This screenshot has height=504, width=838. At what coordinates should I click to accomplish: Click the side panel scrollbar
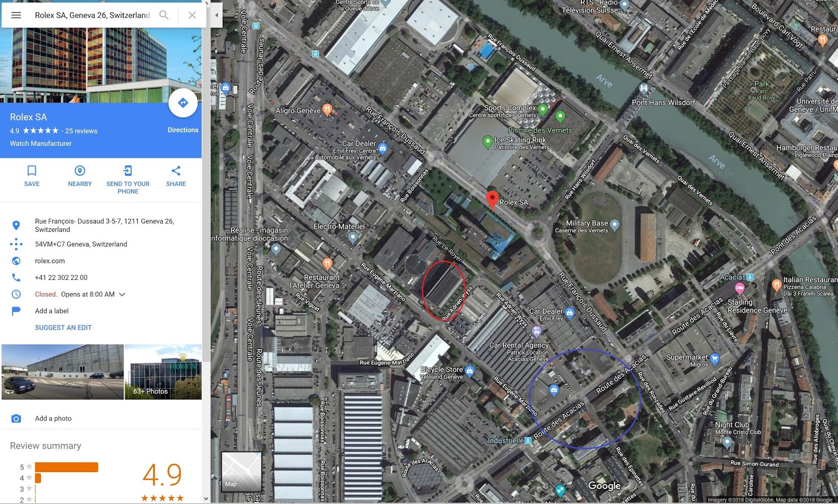pos(206,183)
